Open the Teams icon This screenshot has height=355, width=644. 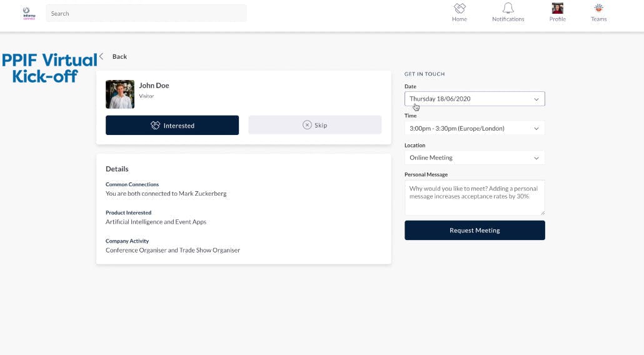[598, 9]
